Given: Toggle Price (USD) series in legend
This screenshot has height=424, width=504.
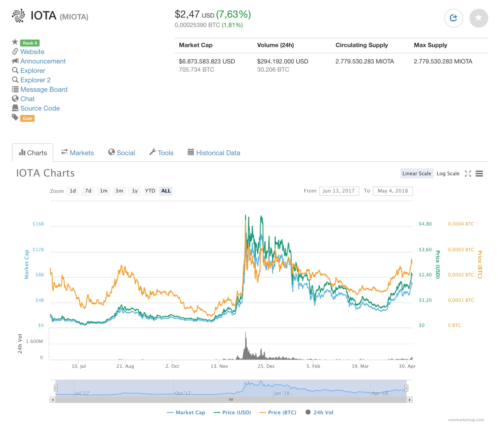Looking at the screenshot, I should [232, 413].
